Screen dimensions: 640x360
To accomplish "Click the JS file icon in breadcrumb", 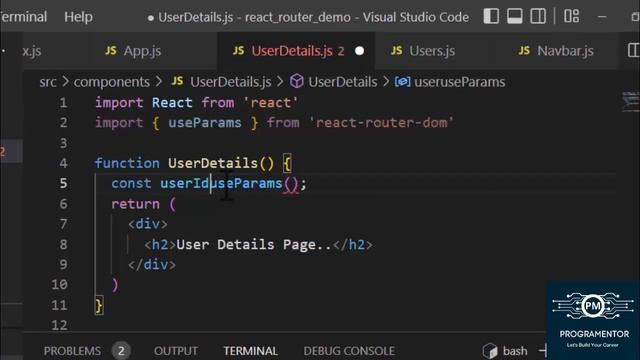I will point(178,81).
